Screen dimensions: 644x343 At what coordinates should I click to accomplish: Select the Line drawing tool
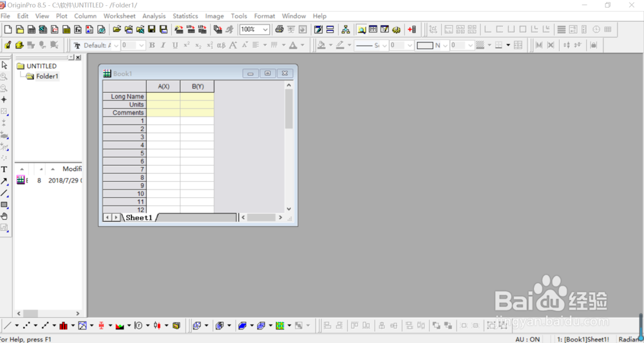tap(4, 193)
